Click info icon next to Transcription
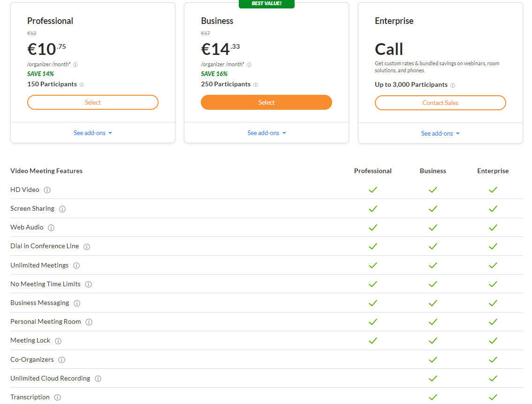Viewport: 532px width, 404px height. coord(57,397)
